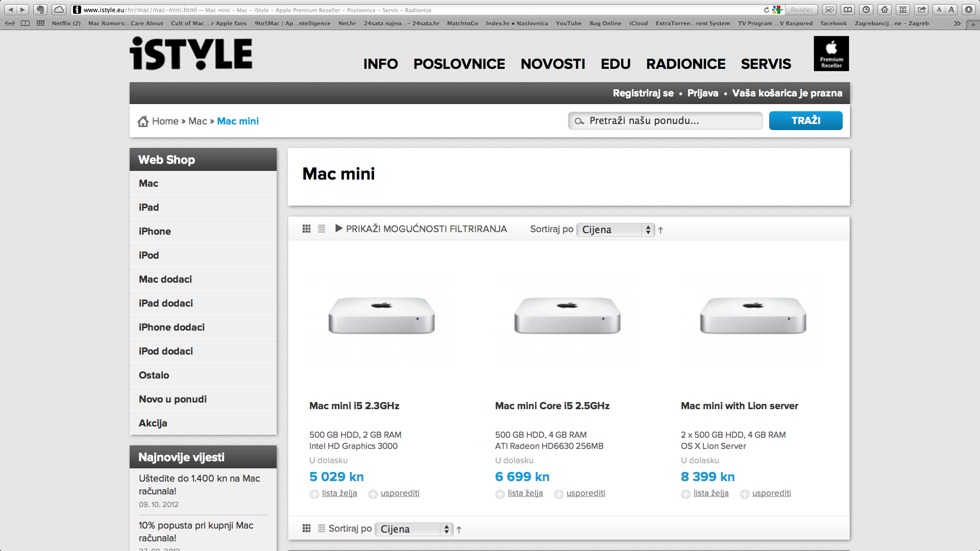Open a new tab with plus button
Viewport: 980px width, 551px height.
click(973, 24)
